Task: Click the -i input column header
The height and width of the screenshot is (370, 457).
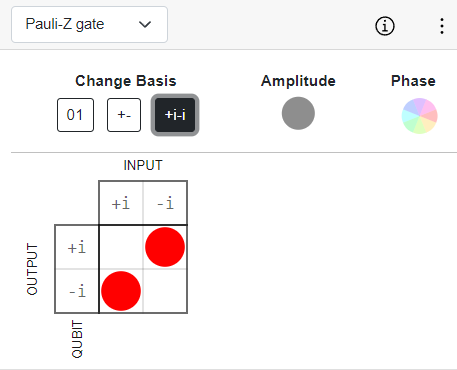Action: coord(165,203)
